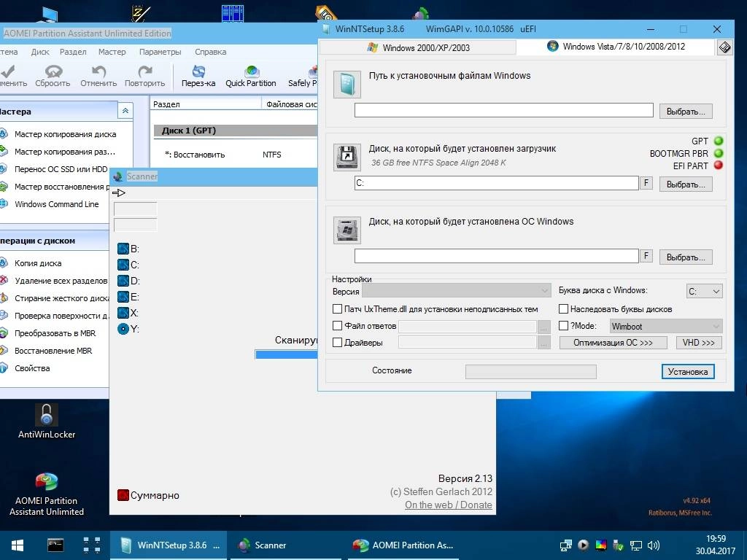Open the On the web / Donate link
Viewport: 747px width, 560px height.
pos(449,505)
